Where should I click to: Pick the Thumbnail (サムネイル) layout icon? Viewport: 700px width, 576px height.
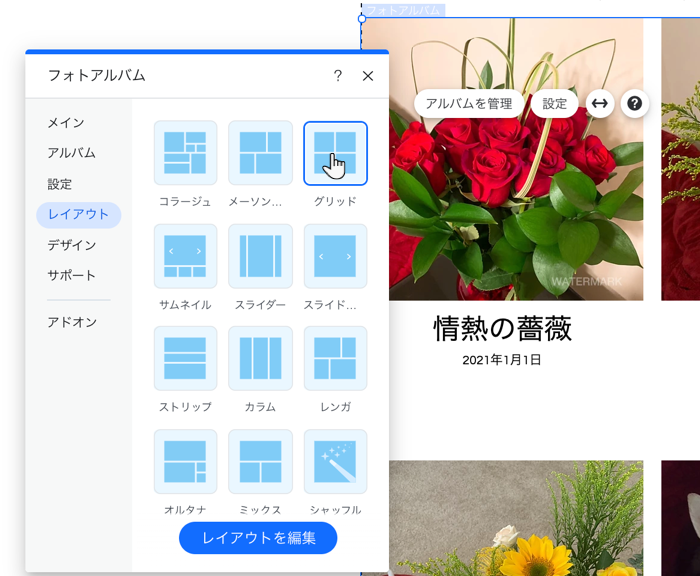coord(185,256)
